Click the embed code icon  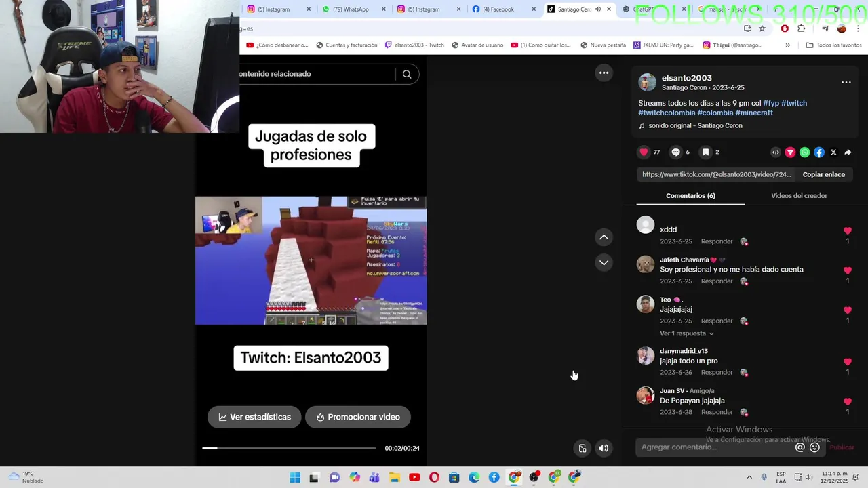point(776,152)
